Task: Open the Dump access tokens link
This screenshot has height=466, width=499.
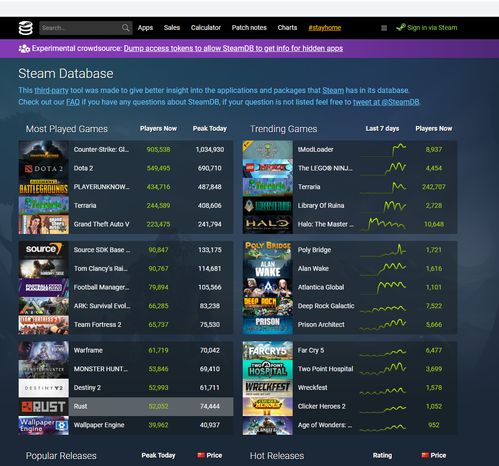Action: [x=233, y=48]
